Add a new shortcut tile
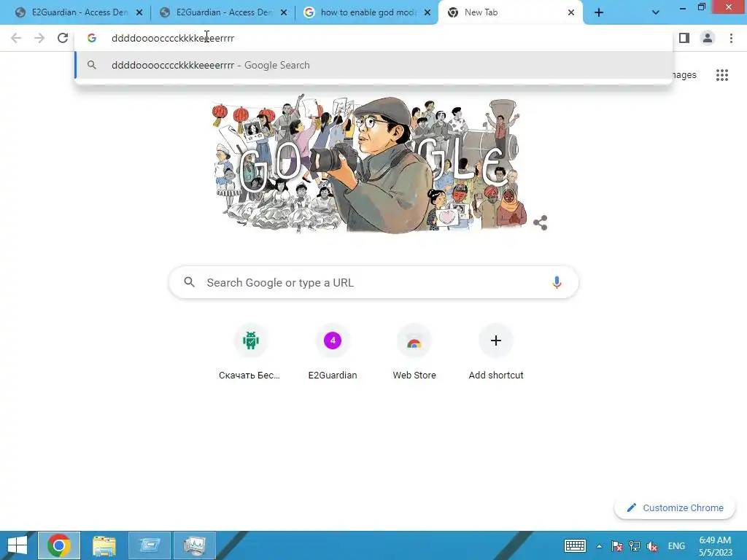 [496, 352]
